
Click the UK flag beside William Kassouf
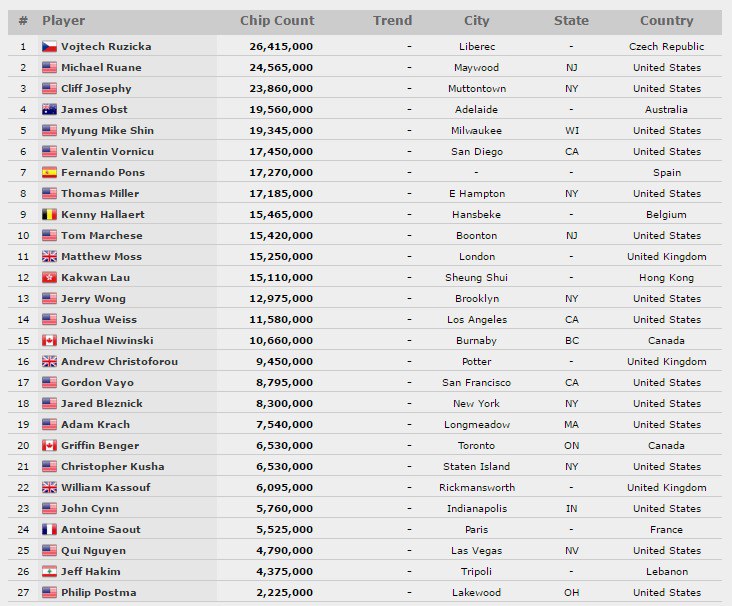(49, 488)
